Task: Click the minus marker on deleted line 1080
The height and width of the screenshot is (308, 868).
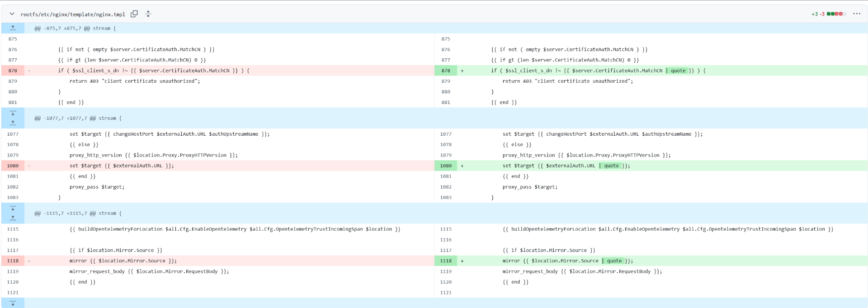Action: (29, 166)
